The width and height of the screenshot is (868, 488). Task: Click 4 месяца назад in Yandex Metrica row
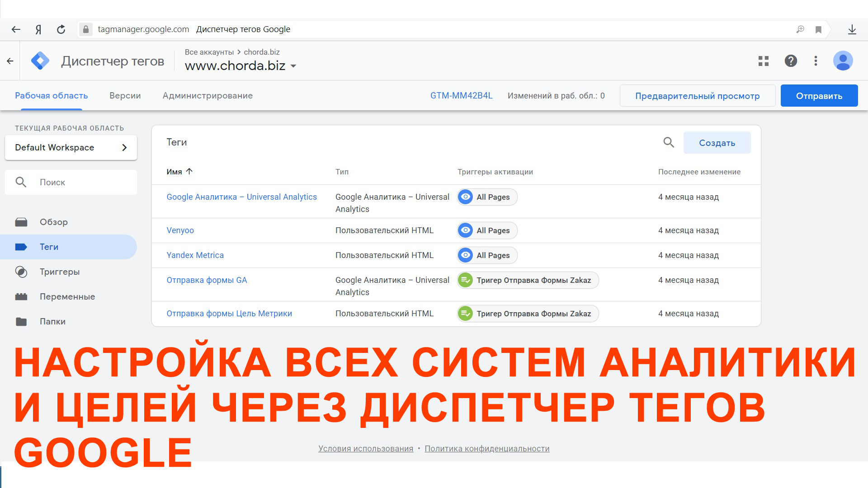(689, 255)
